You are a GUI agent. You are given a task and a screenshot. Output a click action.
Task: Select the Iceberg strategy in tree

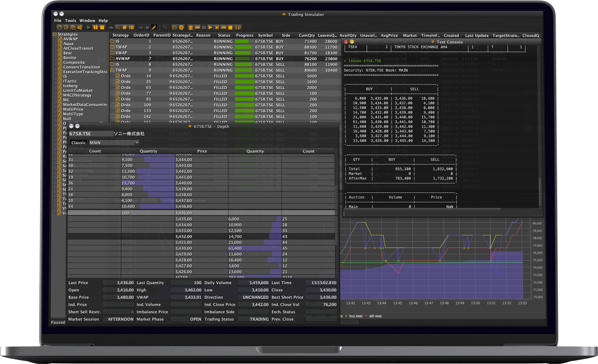coord(70,86)
